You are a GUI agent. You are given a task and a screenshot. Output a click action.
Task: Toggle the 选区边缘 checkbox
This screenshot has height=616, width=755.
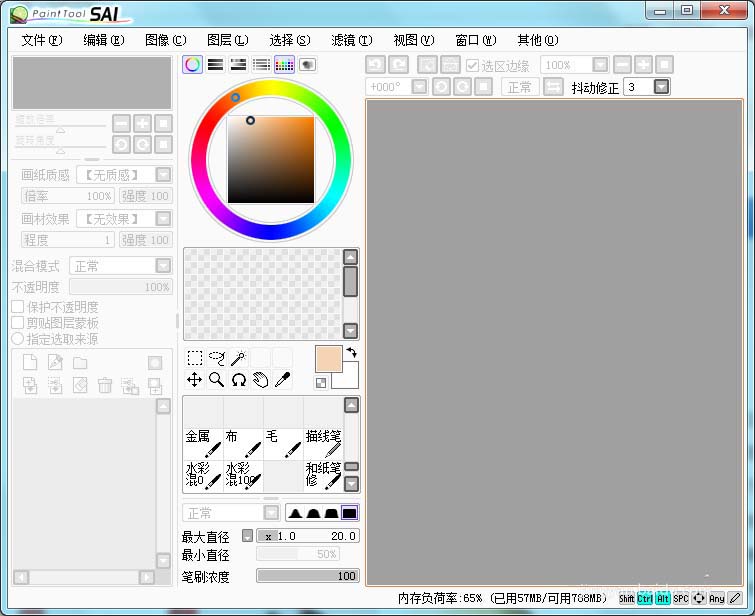474,65
